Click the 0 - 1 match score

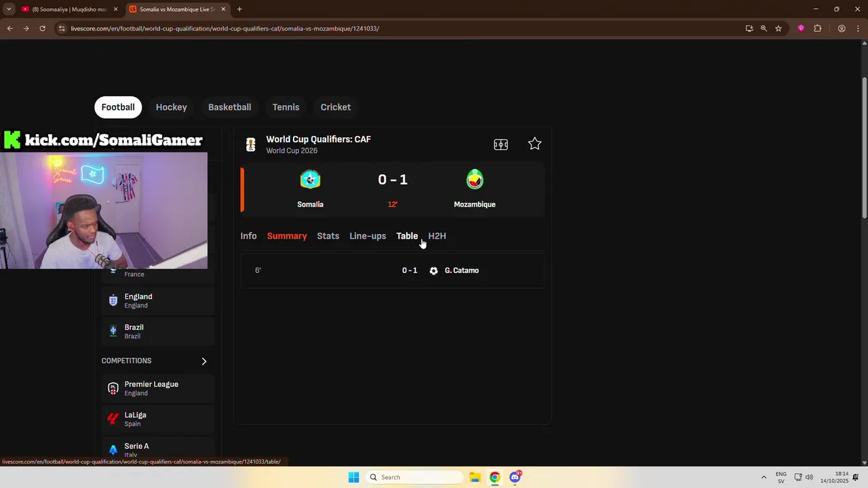click(x=393, y=180)
